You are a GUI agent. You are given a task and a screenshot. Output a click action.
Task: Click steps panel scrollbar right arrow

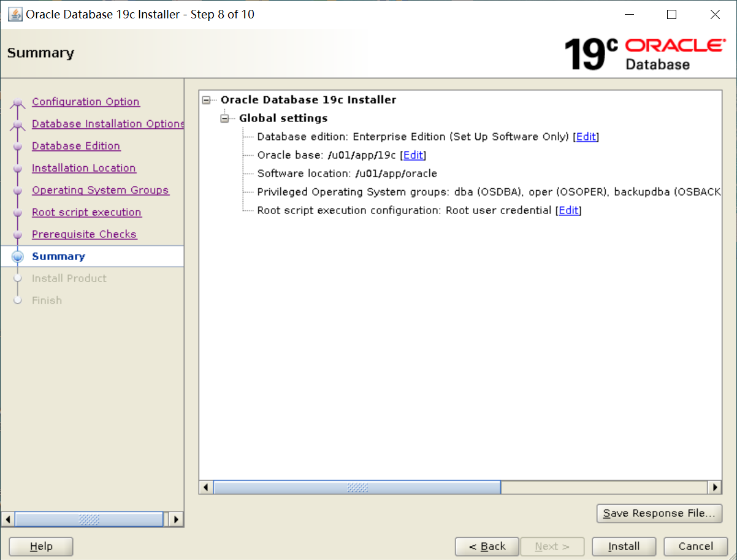click(176, 520)
